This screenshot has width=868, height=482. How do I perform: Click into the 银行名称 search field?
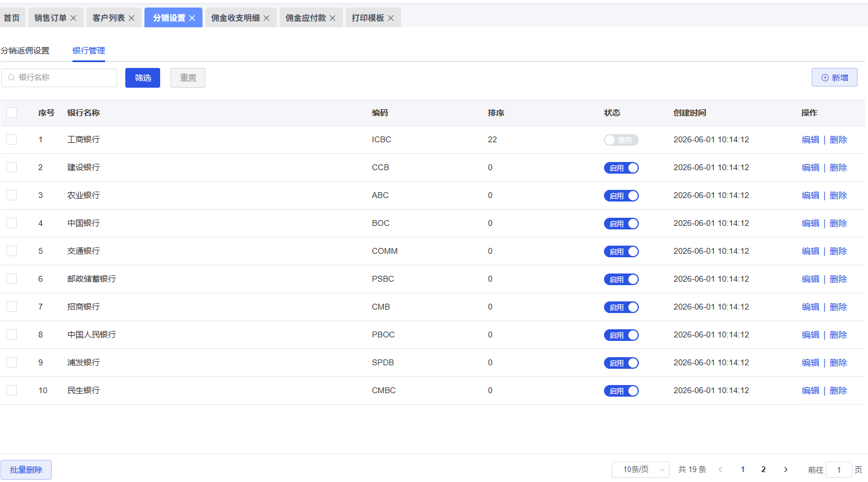pos(59,78)
